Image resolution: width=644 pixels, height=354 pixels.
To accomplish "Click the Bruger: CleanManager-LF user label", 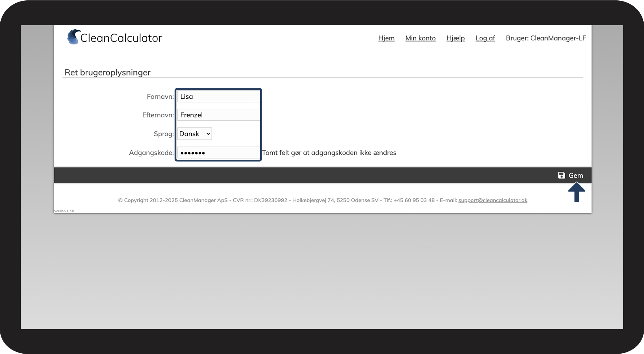I will pyautogui.click(x=546, y=38).
